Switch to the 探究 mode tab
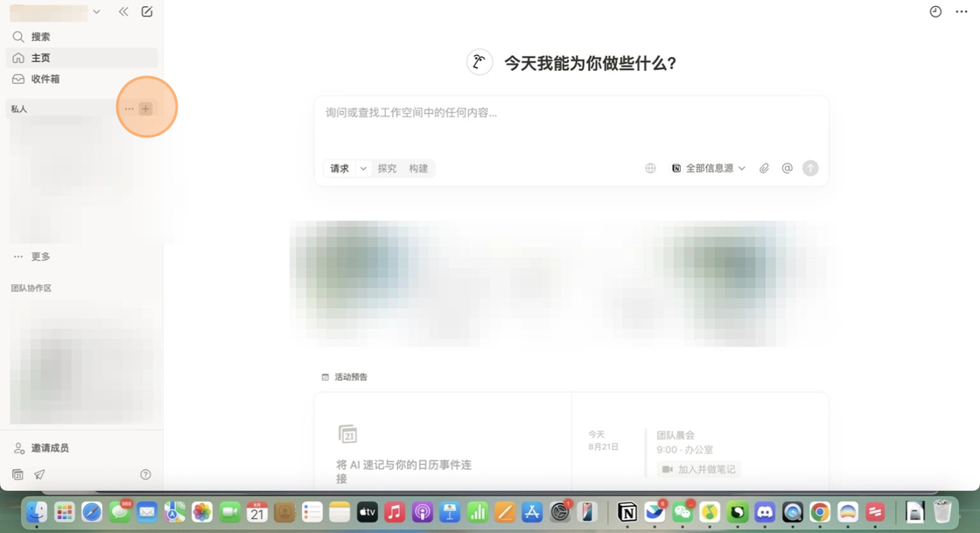 click(387, 167)
